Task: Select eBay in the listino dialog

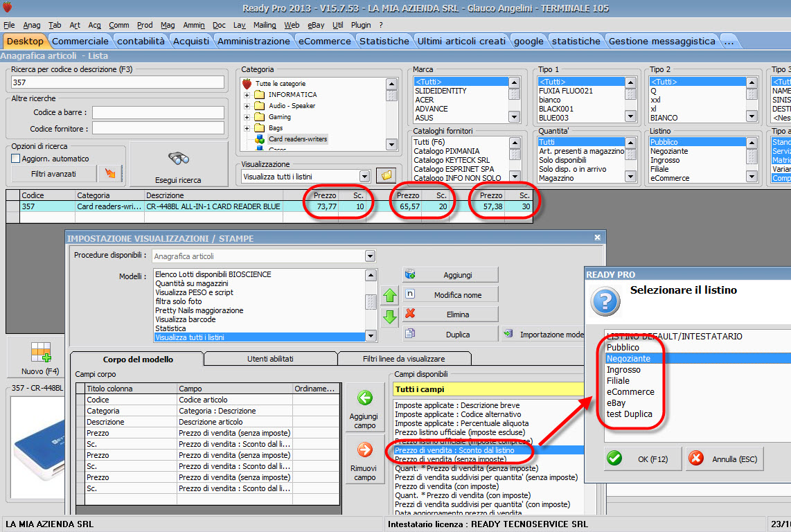Action: pyautogui.click(x=616, y=402)
